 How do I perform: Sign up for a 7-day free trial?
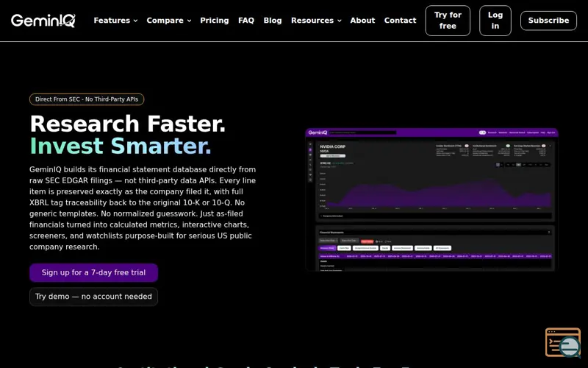(x=94, y=272)
